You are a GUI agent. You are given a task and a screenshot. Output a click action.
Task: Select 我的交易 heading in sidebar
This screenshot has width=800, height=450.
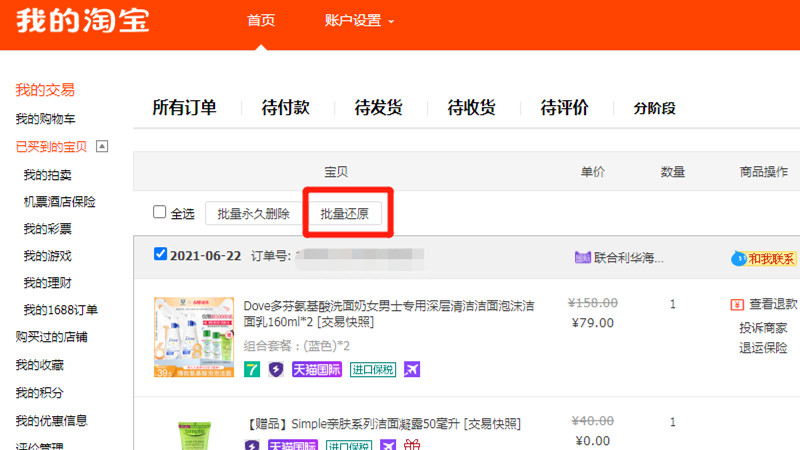[45, 90]
